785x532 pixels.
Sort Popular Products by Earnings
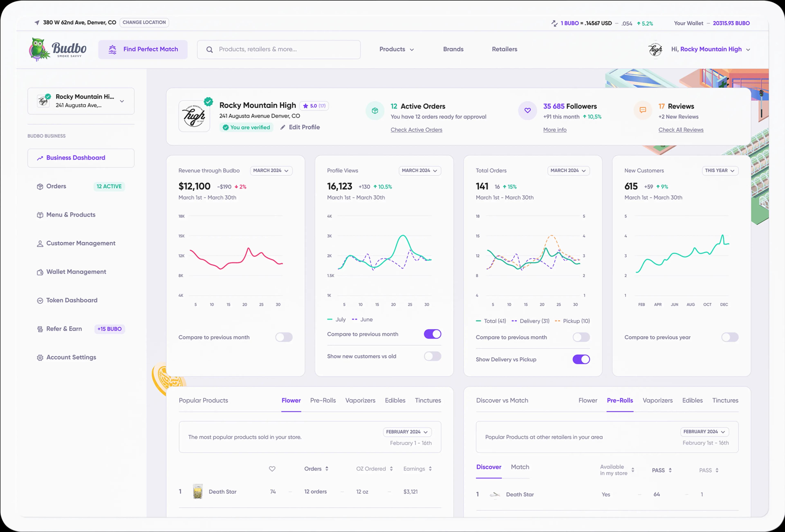(x=417, y=469)
